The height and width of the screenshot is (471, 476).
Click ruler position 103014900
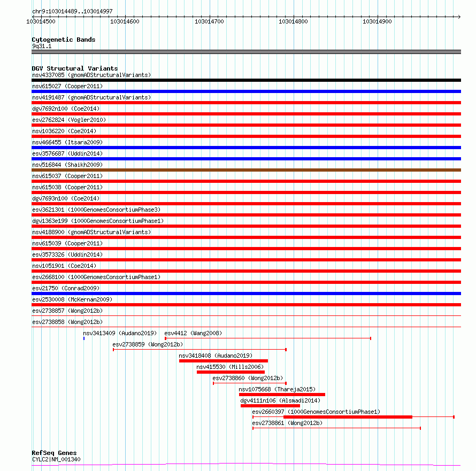pyautogui.click(x=378, y=21)
